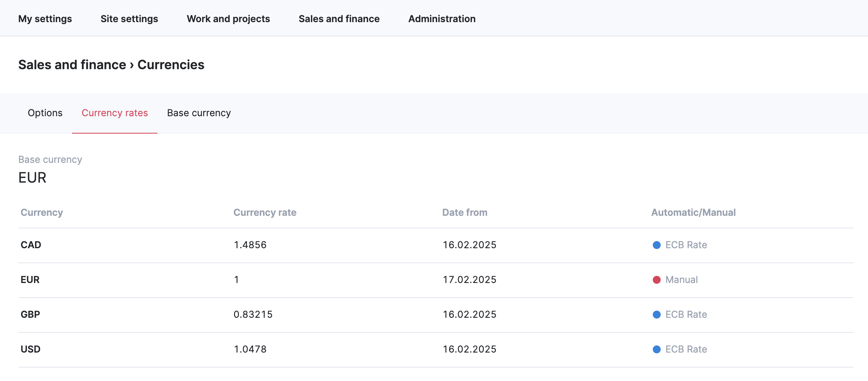Click the date 16.02.2025 in USD row
This screenshot has height=381, width=868.
[x=470, y=349]
